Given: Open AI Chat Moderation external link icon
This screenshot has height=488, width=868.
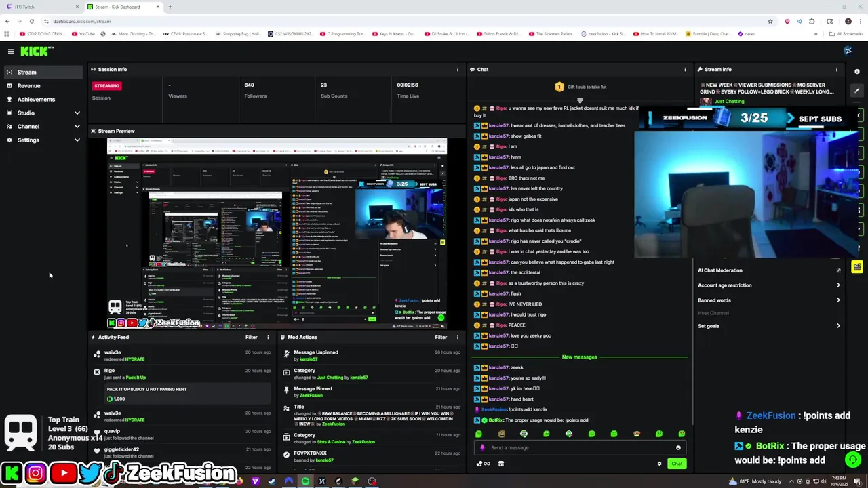Looking at the screenshot, I should click(x=838, y=270).
